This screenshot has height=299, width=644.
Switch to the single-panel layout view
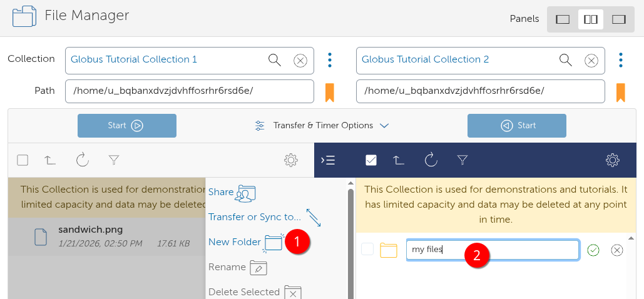pos(563,19)
